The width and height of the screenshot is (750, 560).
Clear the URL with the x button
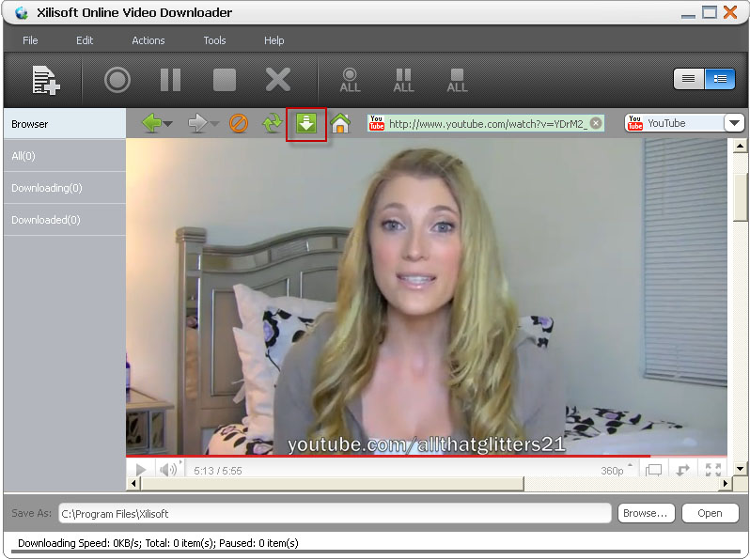596,123
